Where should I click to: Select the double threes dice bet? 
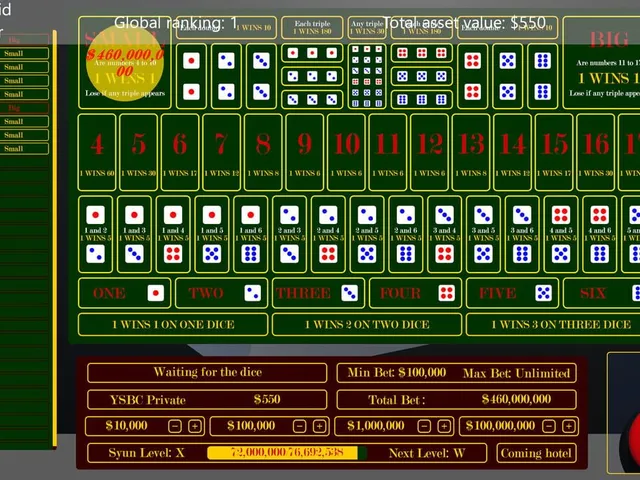coord(262,76)
